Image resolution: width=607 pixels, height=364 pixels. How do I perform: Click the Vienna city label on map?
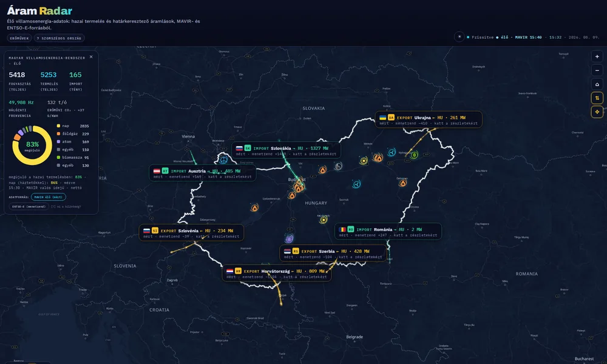click(x=188, y=136)
